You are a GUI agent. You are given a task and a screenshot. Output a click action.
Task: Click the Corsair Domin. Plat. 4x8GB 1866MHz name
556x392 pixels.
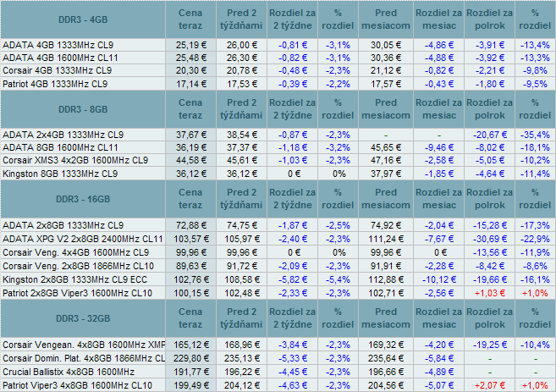click(x=84, y=358)
